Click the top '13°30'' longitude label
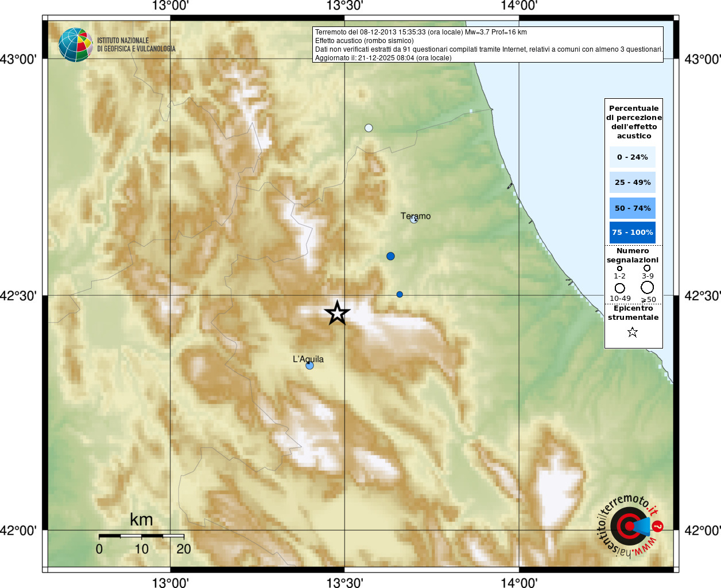This screenshot has width=721, height=588. [x=344, y=6]
